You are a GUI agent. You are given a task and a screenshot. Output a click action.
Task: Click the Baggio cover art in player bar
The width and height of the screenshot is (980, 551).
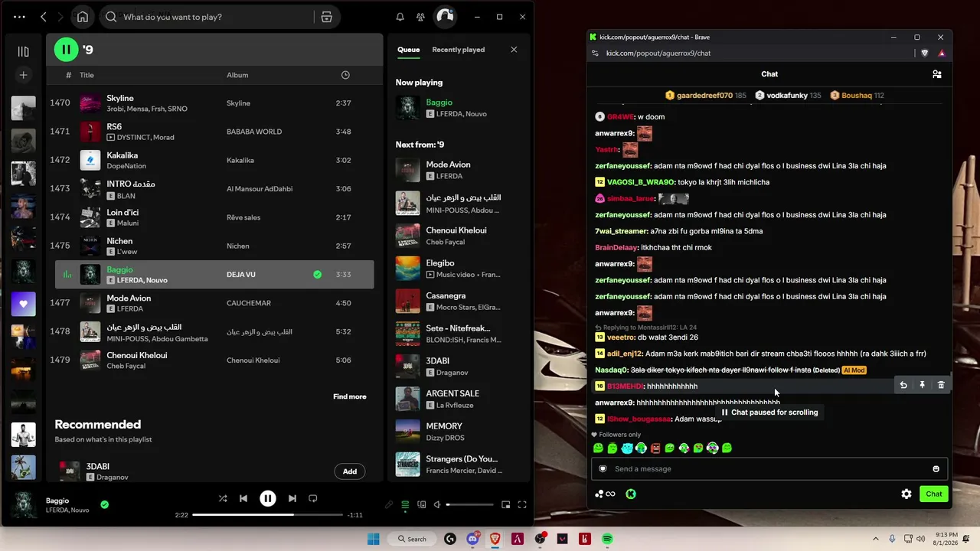23,505
